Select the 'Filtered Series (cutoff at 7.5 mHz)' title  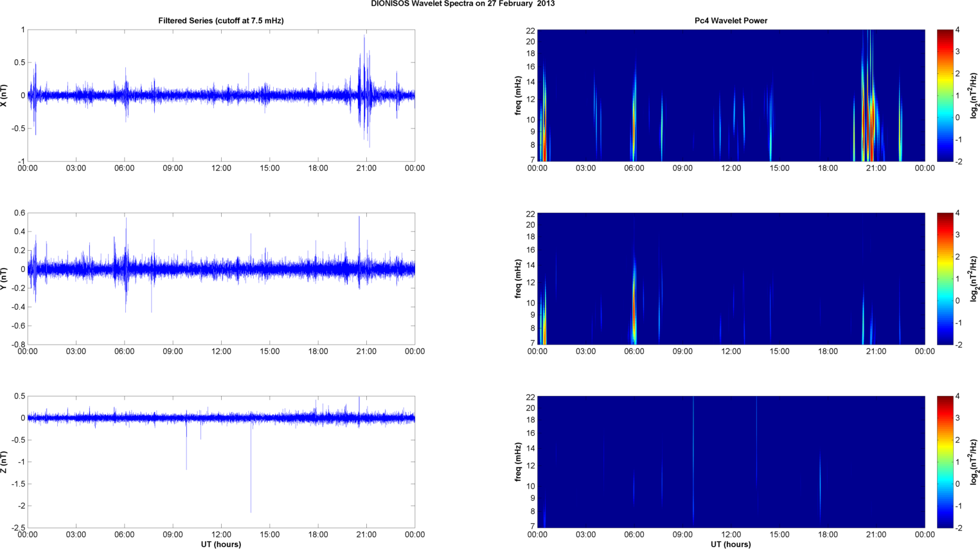coord(220,21)
